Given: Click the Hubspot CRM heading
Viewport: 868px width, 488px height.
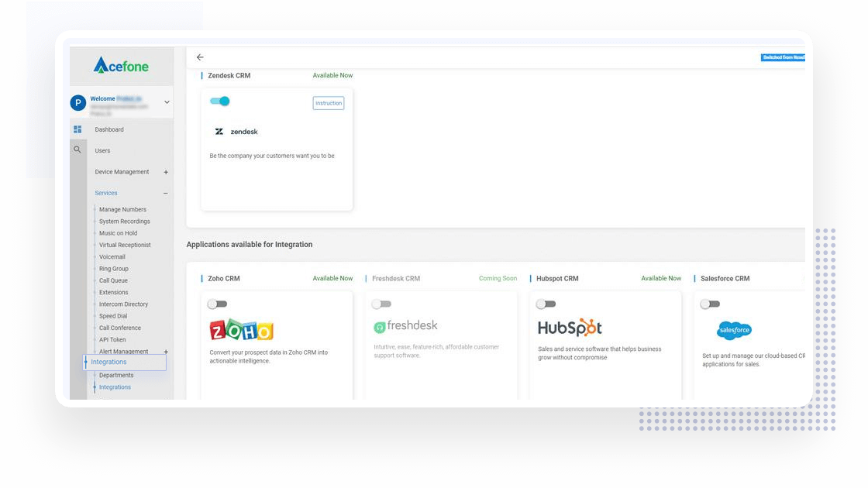Looking at the screenshot, I should tap(557, 278).
